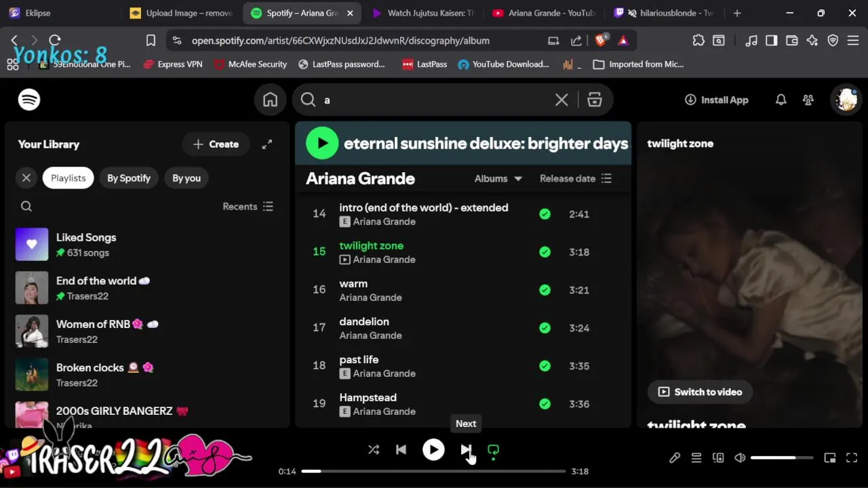Skip to next track
This screenshot has width=868, height=488.
coord(466,449)
